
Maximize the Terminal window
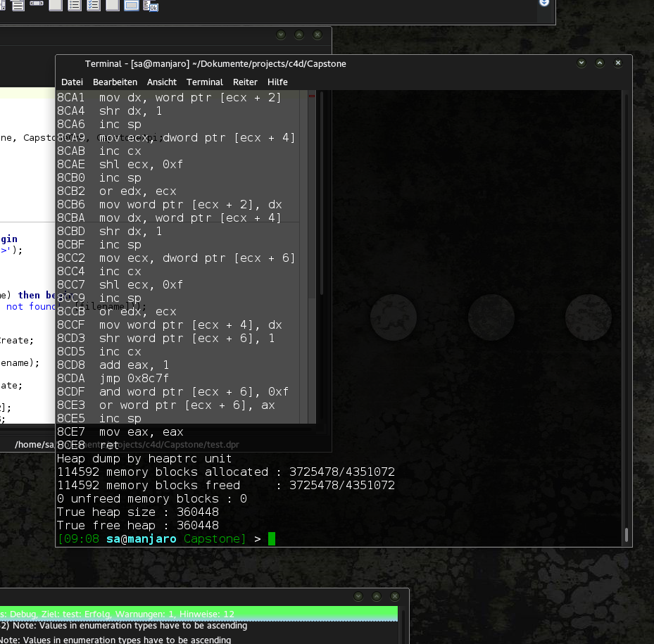click(600, 63)
